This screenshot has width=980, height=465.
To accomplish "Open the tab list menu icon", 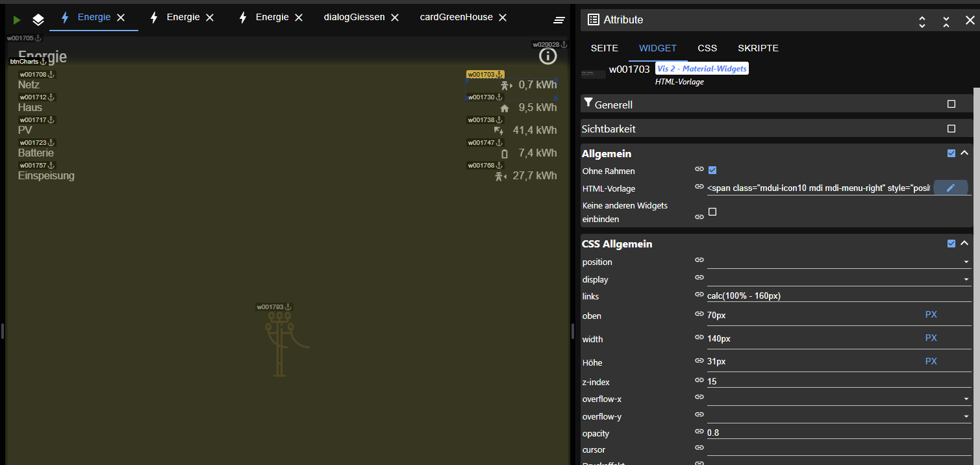I will coord(559,20).
